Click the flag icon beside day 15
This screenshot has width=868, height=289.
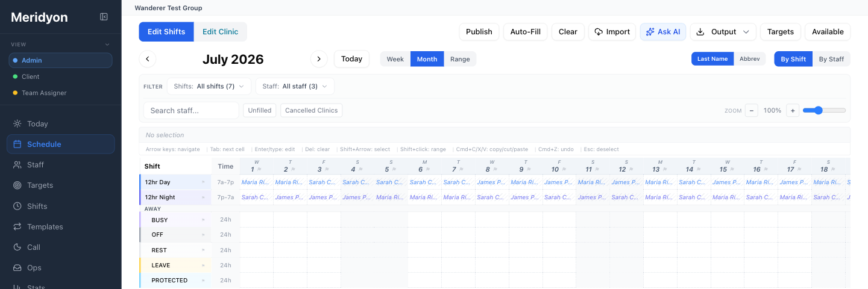click(732, 170)
